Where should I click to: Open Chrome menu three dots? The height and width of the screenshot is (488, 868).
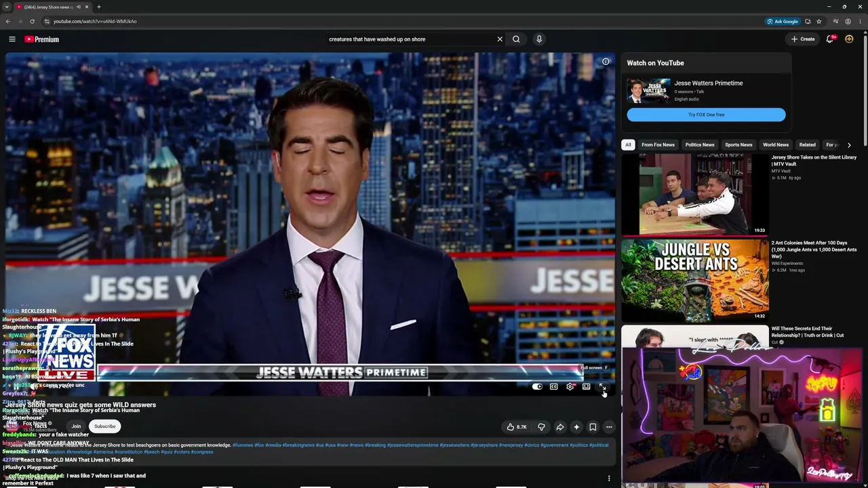tap(860, 21)
